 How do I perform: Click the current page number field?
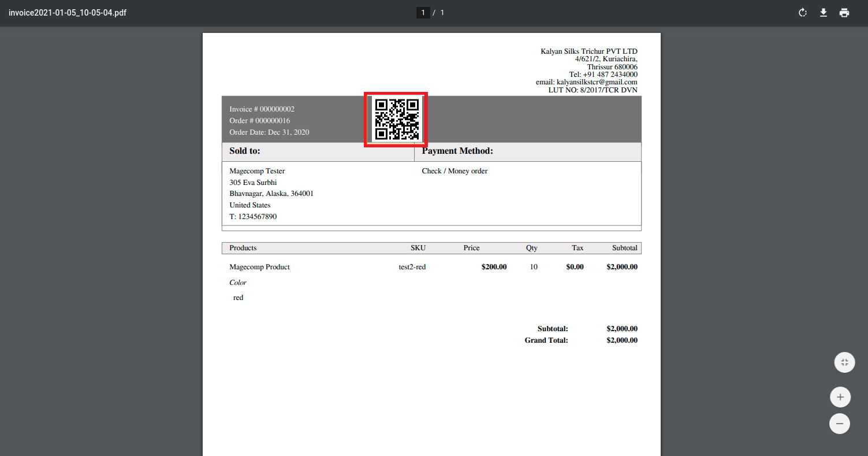coord(423,13)
